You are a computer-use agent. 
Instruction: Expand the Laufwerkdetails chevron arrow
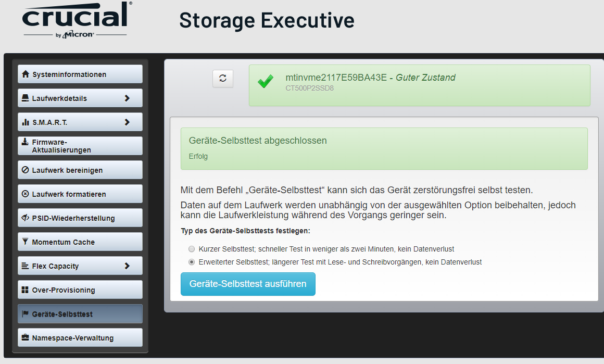[127, 98]
